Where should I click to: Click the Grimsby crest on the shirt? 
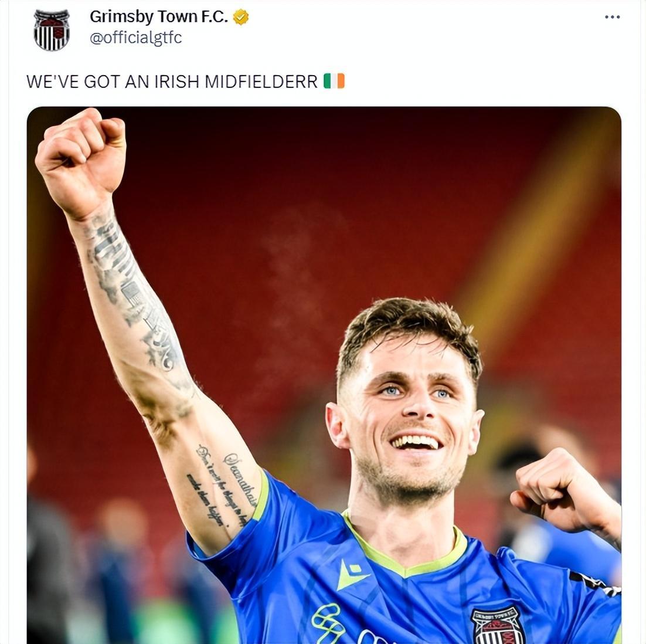coord(497,625)
